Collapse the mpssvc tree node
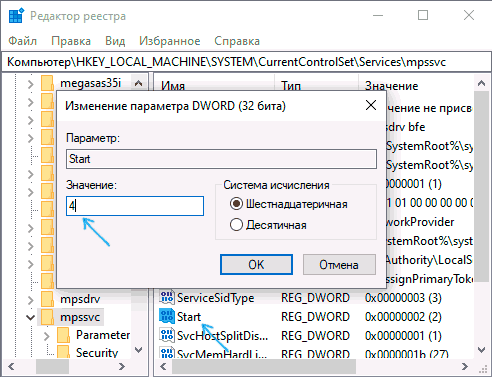This screenshot has height=377, width=492. point(30,317)
